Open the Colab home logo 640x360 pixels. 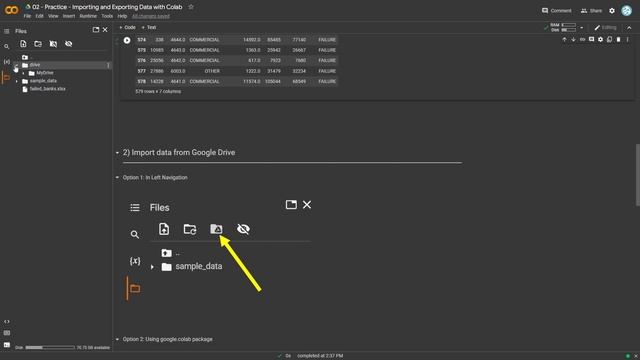11,10
